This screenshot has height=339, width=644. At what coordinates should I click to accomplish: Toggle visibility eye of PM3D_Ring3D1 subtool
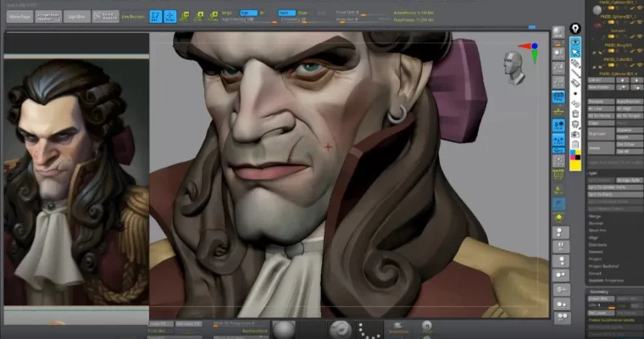[639, 51]
